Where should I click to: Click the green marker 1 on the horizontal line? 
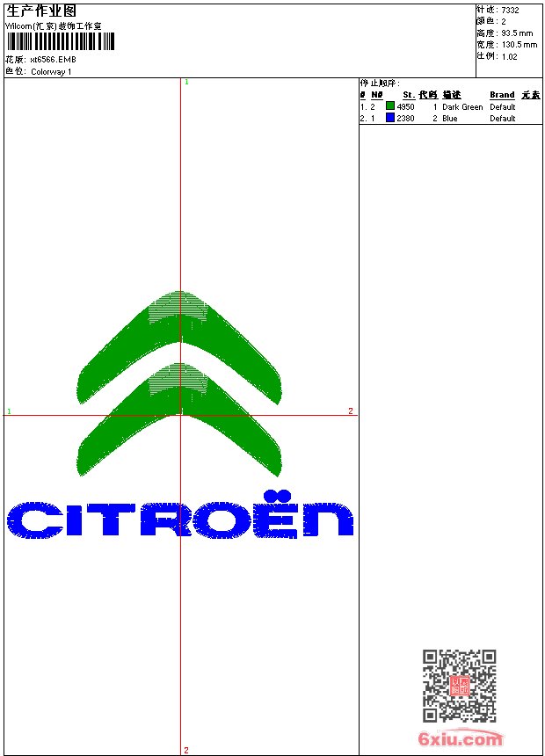coord(9,411)
